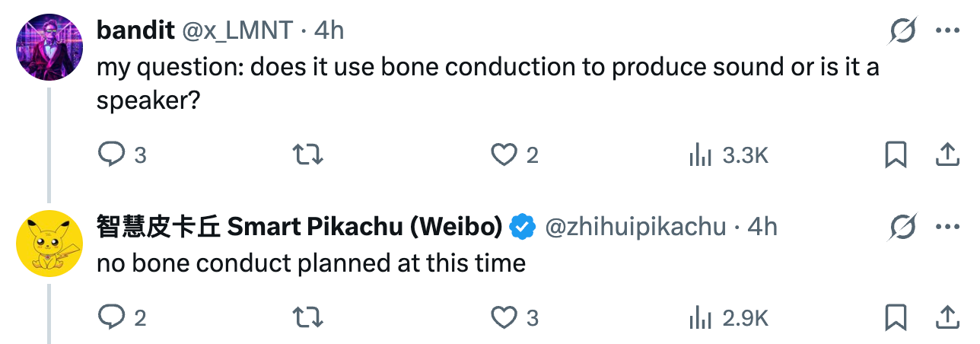Open more options on Smart Pikachu's reply

point(947,227)
